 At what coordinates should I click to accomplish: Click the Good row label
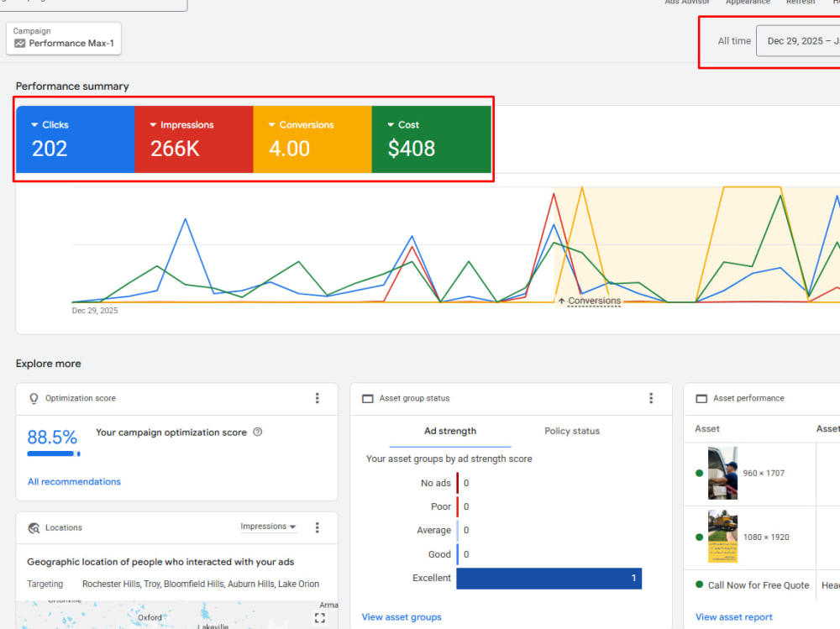point(439,554)
